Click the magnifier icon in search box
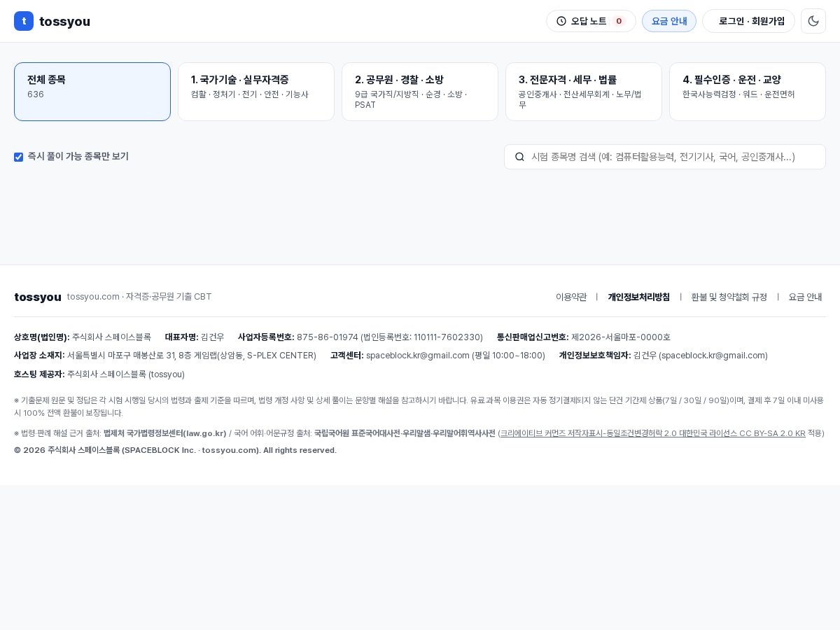The image size is (840, 630). 519,157
